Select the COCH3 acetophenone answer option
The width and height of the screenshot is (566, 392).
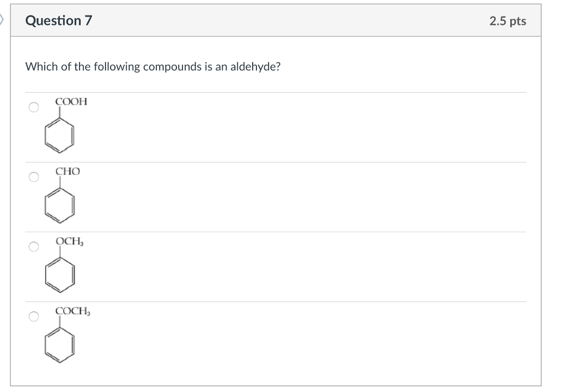click(33, 316)
